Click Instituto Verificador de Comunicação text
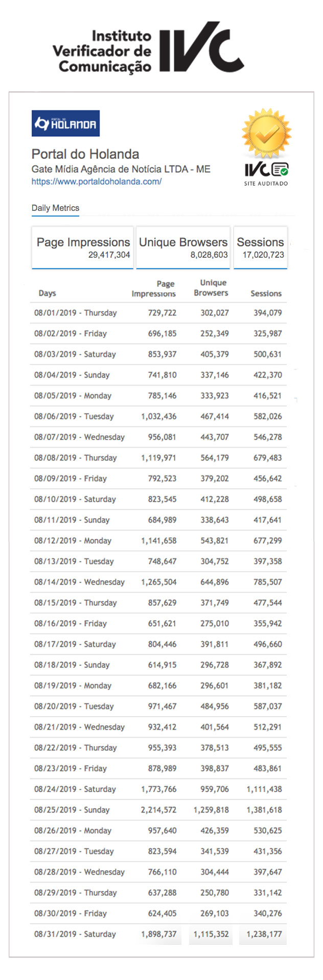Screen dimensions: 323x980 point(102,51)
